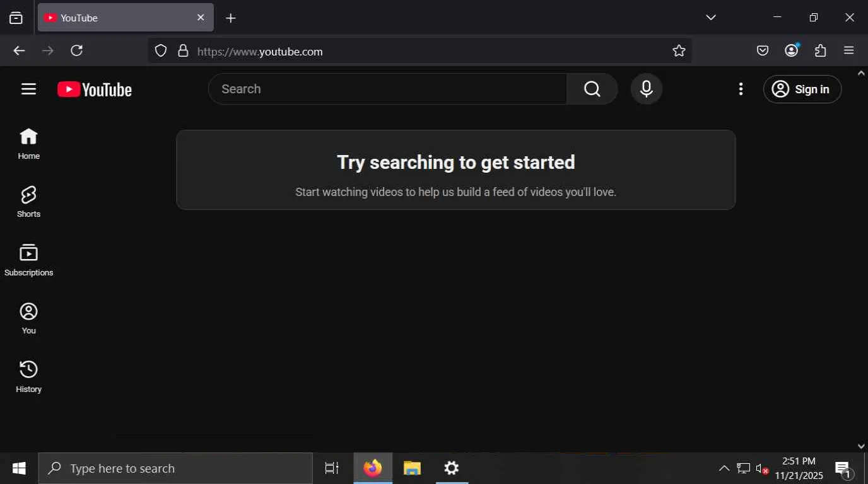
Task: Bookmark this page with the star
Action: pyautogui.click(x=679, y=51)
